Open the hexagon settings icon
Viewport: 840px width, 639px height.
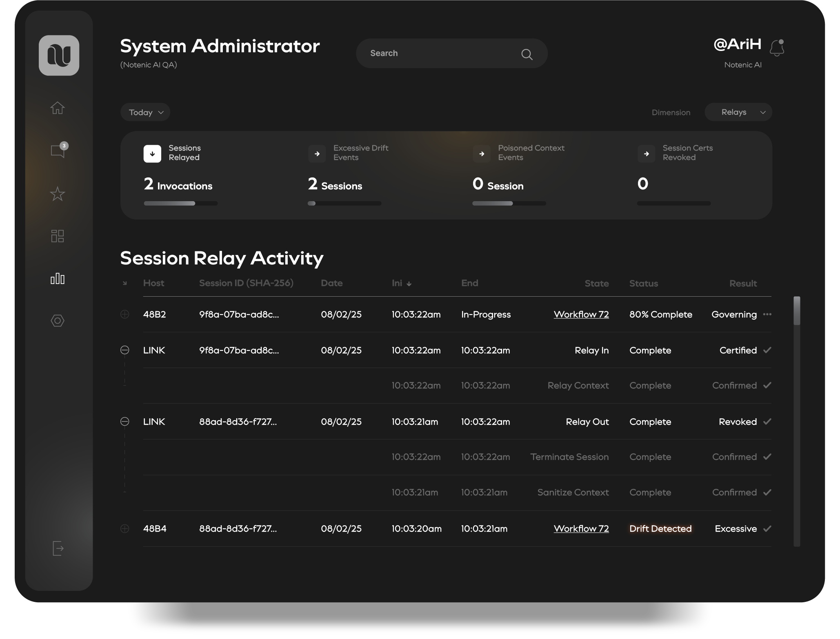coord(58,321)
